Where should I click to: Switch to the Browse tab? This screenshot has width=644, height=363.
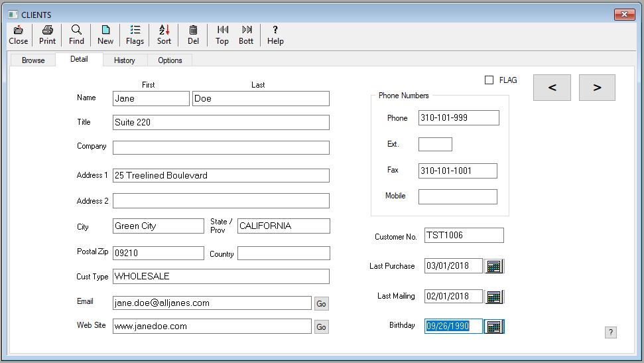(x=33, y=60)
